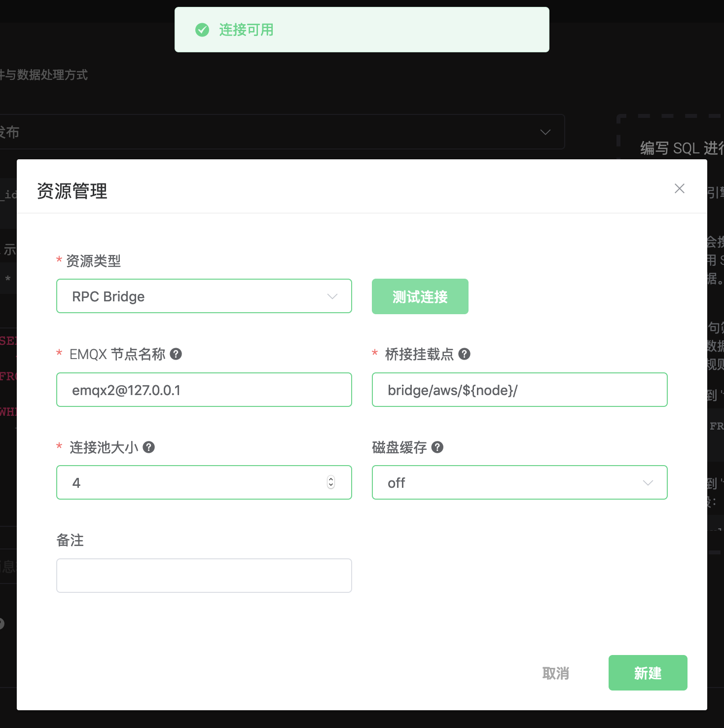Click into the 桥接挂载点 text field
The width and height of the screenshot is (724, 728).
click(519, 390)
